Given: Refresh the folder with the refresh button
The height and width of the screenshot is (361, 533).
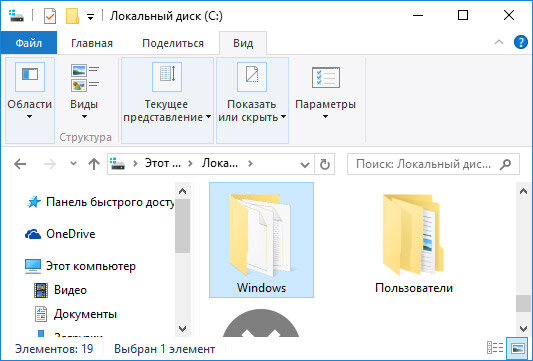Looking at the screenshot, I should coord(325,165).
